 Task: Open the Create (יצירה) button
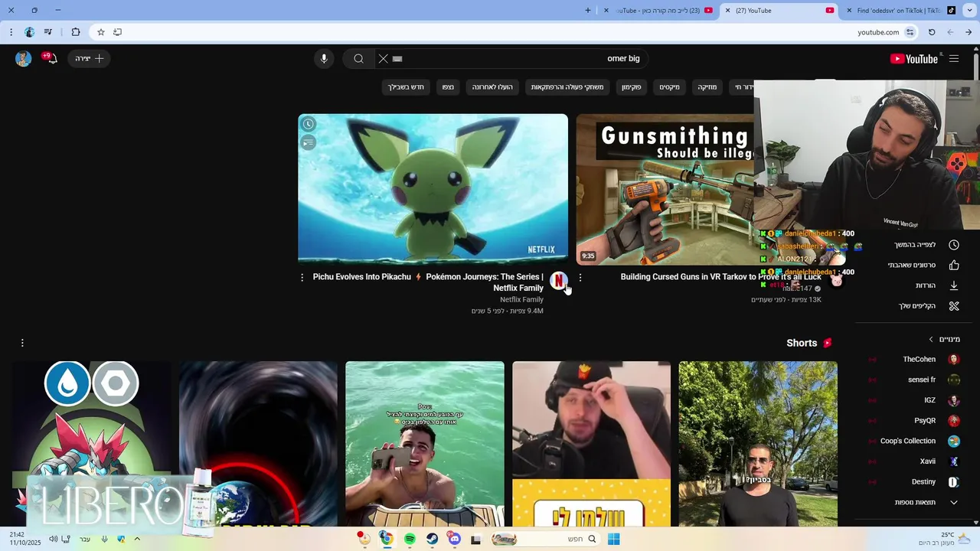click(90, 59)
